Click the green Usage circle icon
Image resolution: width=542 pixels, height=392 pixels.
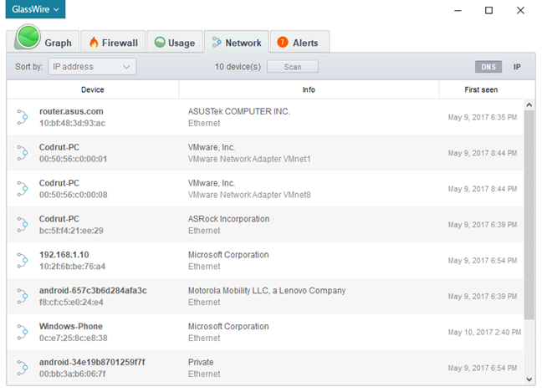tap(160, 42)
